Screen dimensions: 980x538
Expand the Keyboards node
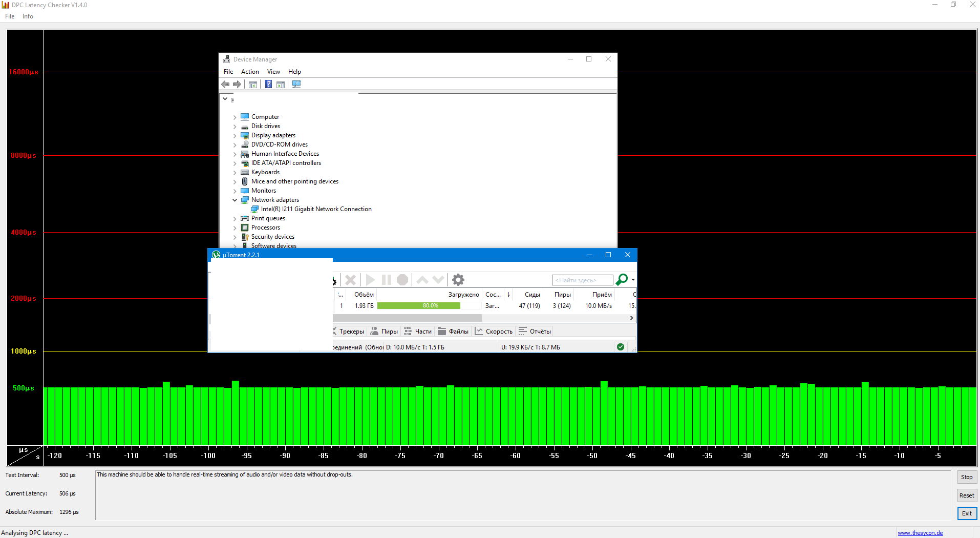click(235, 173)
